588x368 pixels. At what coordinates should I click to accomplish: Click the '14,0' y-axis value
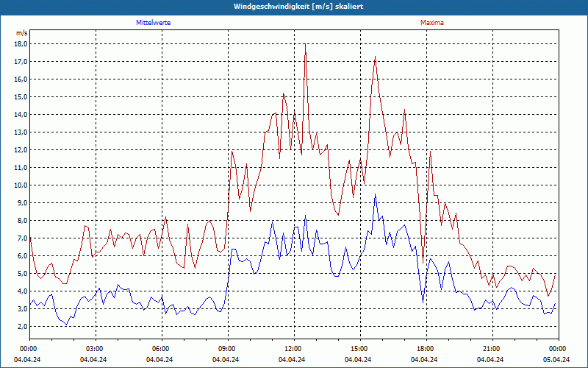point(21,115)
